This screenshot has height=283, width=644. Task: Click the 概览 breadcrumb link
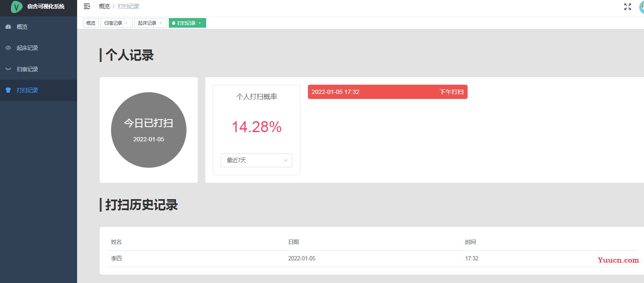(x=104, y=6)
